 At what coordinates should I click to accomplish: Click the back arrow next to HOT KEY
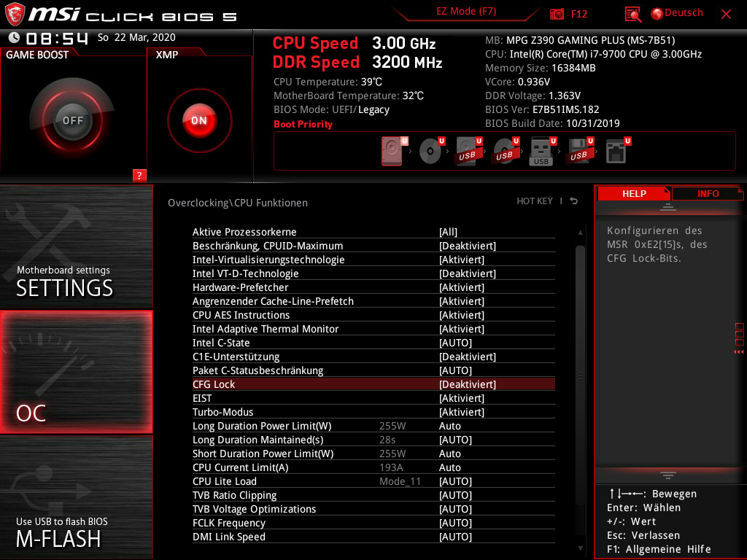[574, 201]
